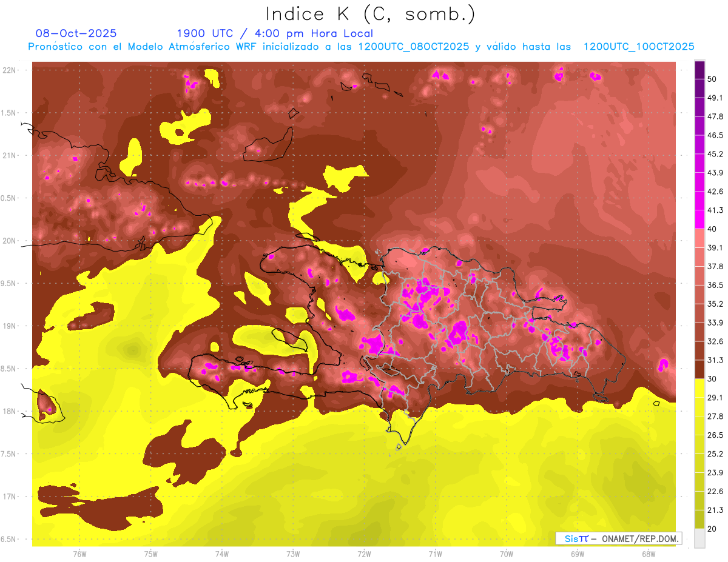The height and width of the screenshot is (562, 728).
Task: Select the bright yellow swatch between 29.1 and 30
Action: click(699, 388)
